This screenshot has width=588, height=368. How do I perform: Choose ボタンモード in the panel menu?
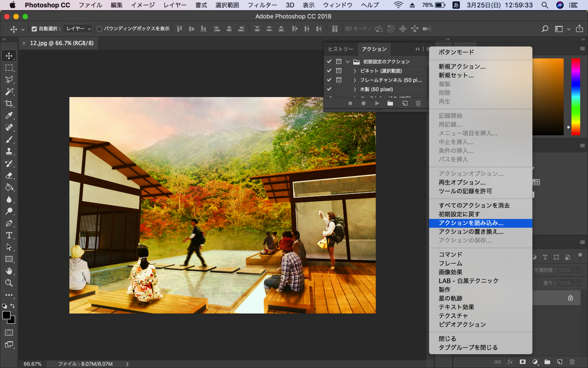tap(481, 52)
